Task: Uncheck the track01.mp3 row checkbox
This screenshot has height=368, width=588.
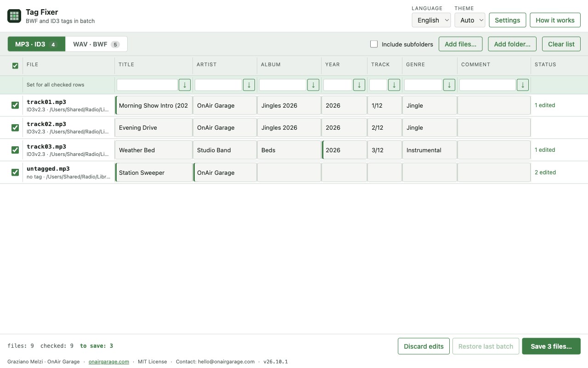Action: click(x=15, y=105)
